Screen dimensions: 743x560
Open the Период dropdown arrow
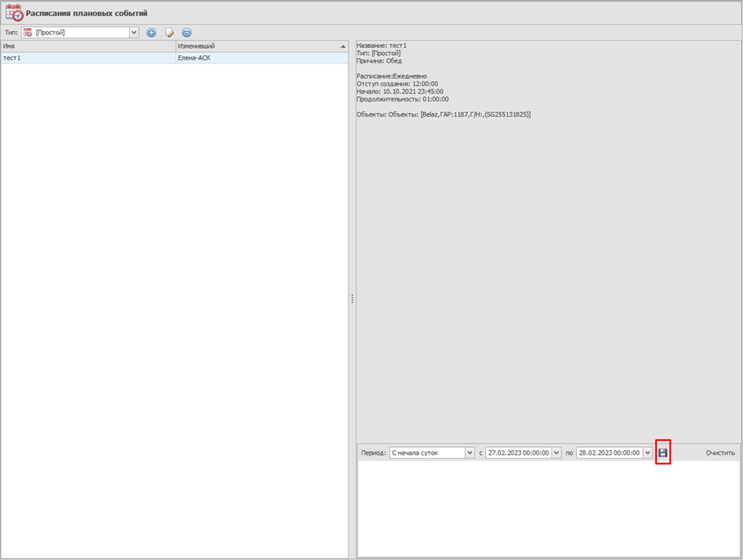tap(470, 453)
